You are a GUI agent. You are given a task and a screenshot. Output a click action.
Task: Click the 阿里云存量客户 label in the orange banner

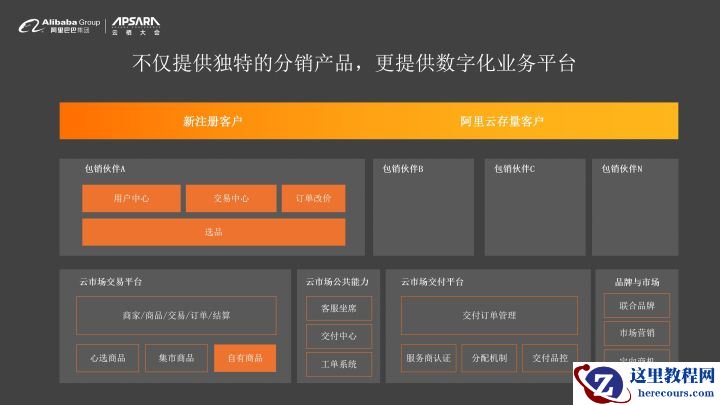[x=502, y=121]
